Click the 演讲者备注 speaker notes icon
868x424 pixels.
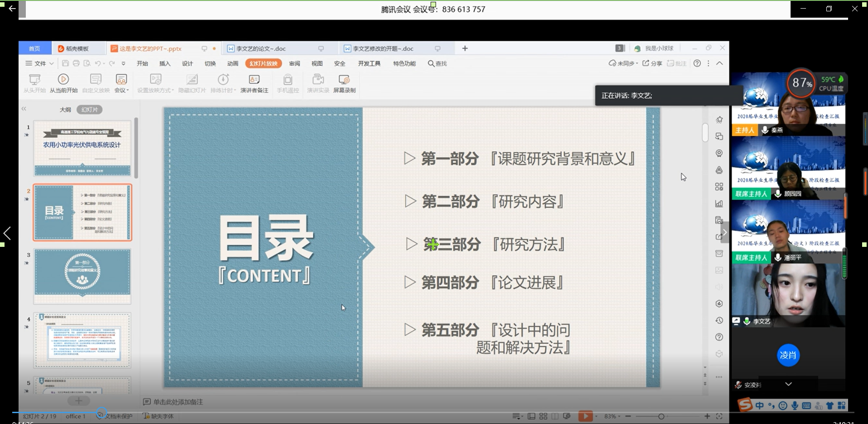point(254,80)
